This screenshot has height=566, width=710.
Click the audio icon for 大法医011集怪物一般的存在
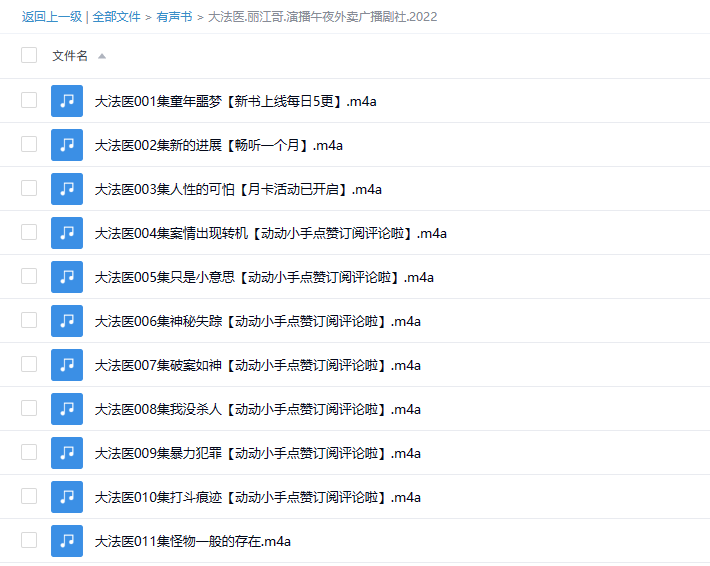coord(67,541)
